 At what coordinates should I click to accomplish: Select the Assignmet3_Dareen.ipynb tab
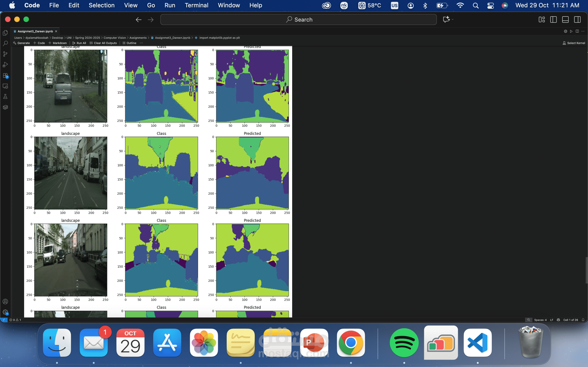[35, 31]
